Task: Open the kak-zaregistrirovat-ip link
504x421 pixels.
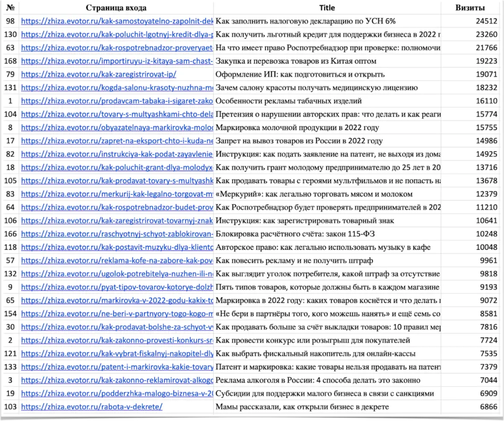Action: click(x=98, y=74)
